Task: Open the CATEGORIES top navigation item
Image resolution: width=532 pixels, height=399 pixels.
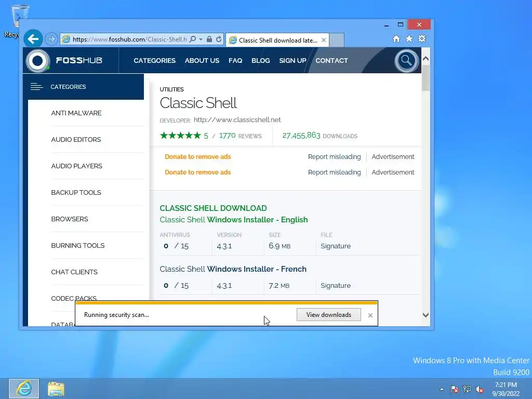Action: pos(154,60)
